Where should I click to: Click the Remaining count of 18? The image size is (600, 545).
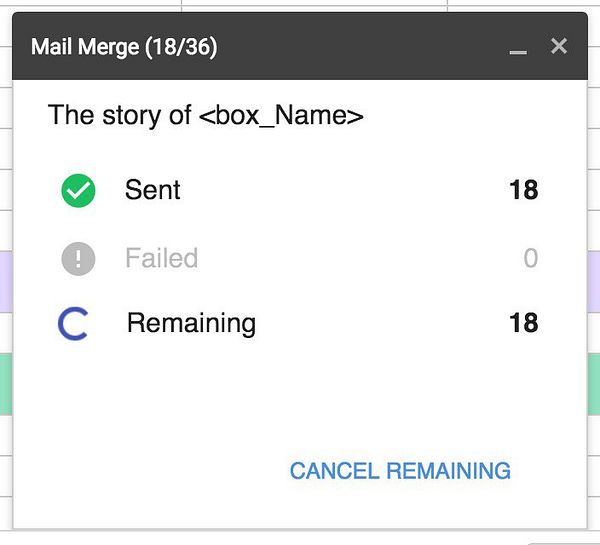[523, 324]
